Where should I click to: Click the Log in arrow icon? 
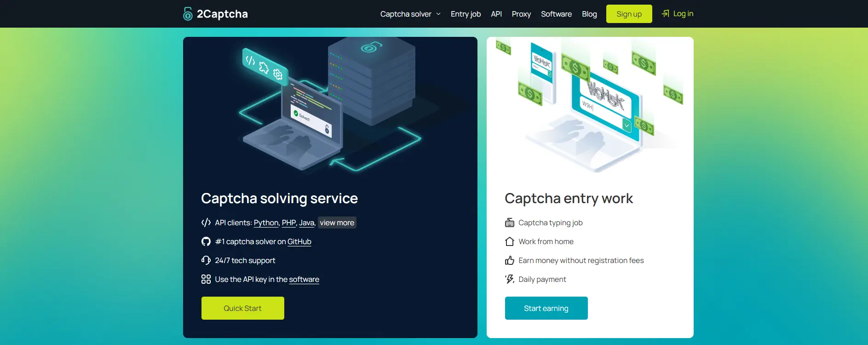(x=666, y=14)
